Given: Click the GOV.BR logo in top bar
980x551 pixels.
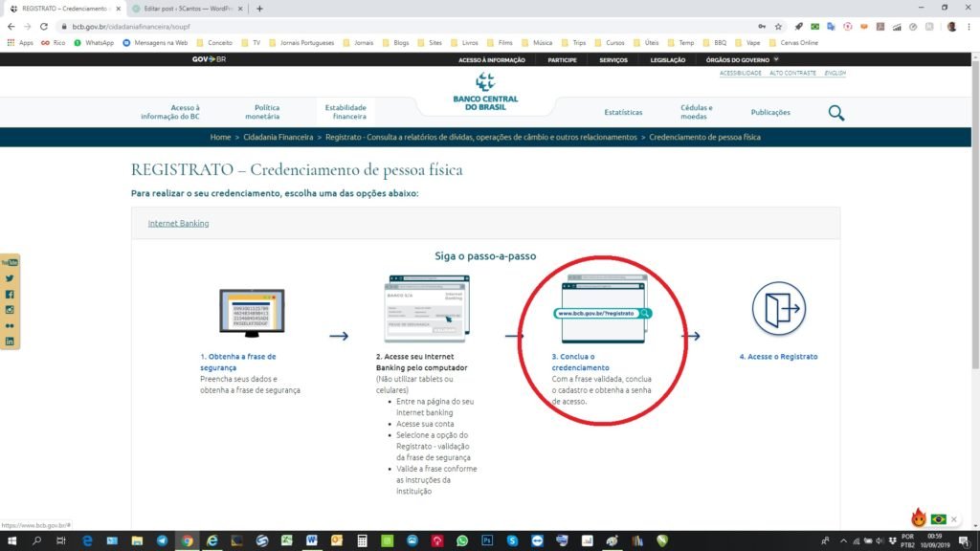Looking at the screenshot, I should pyautogui.click(x=209, y=59).
